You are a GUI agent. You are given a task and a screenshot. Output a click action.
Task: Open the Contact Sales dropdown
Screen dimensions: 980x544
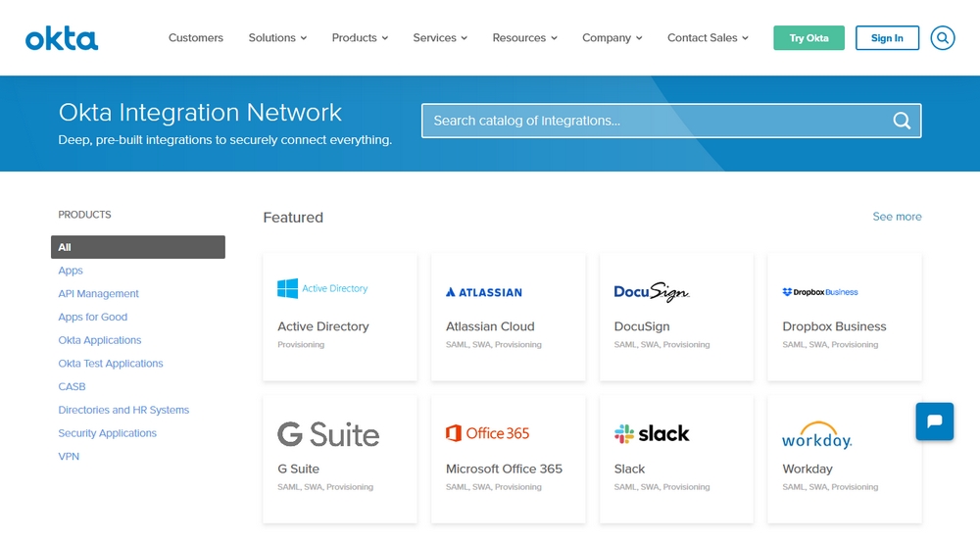(x=708, y=38)
